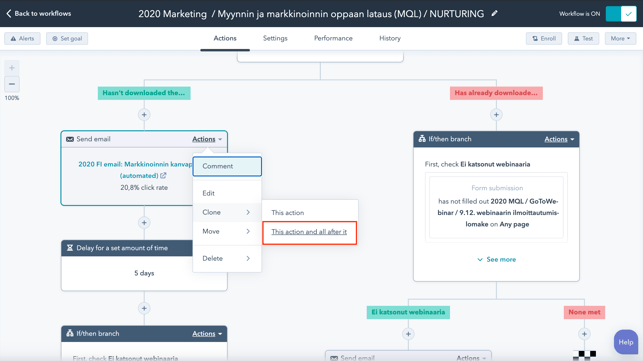The height and width of the screenshot is (361, 643).
Task: Click the lower-left If/then branch icon
Action: [x=70, y=333]
